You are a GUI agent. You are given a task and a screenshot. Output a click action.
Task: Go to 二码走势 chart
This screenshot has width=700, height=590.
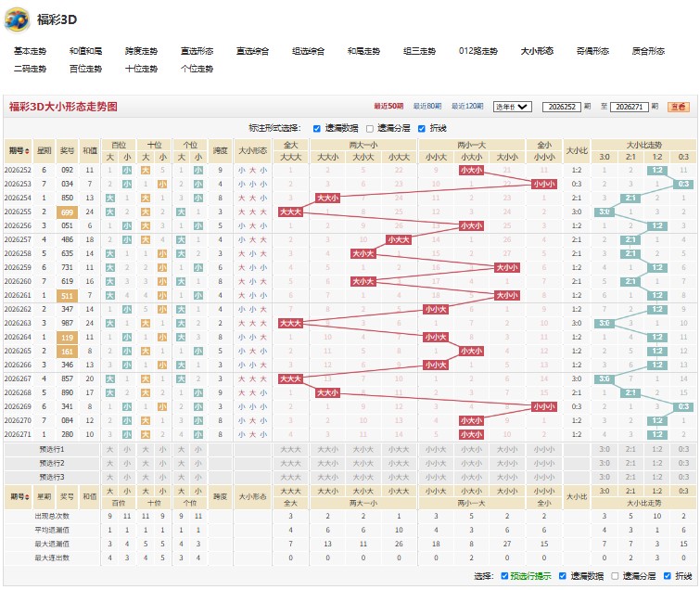pyautogui.click(x=30, y=69)
